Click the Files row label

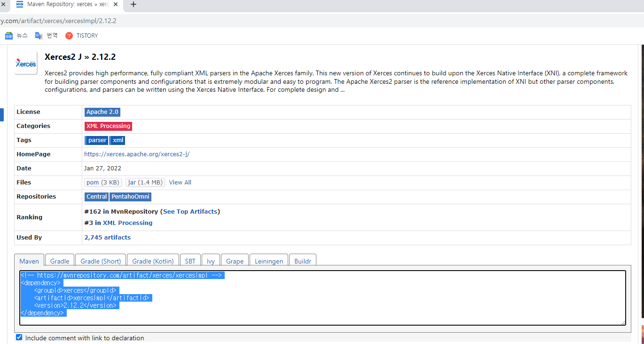pos(24,183)
